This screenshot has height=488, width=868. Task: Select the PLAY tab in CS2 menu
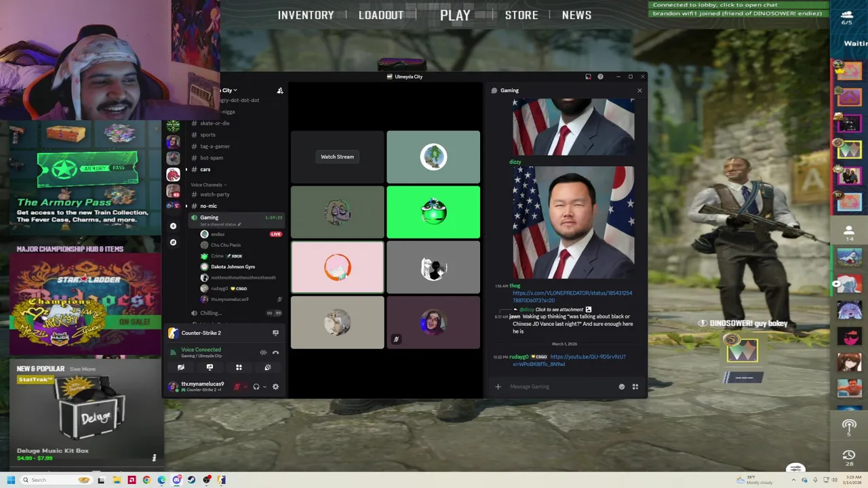pos(455,15)
